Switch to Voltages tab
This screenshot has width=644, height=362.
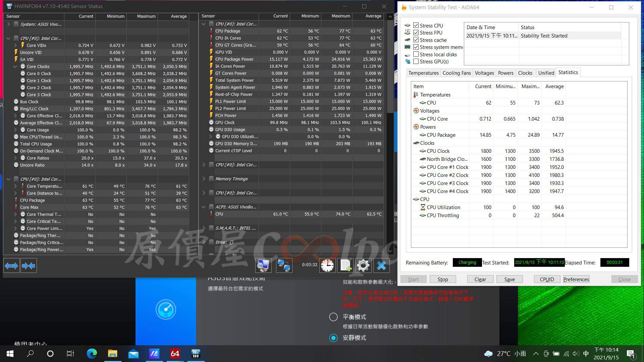(484, 73)
